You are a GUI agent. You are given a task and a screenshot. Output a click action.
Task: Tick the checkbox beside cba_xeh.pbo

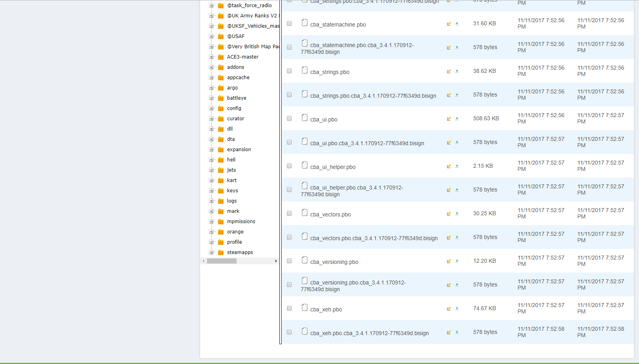289,308
